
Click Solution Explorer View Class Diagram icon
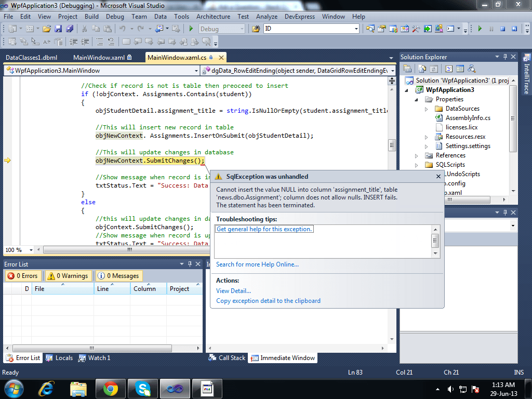point(471,69)
